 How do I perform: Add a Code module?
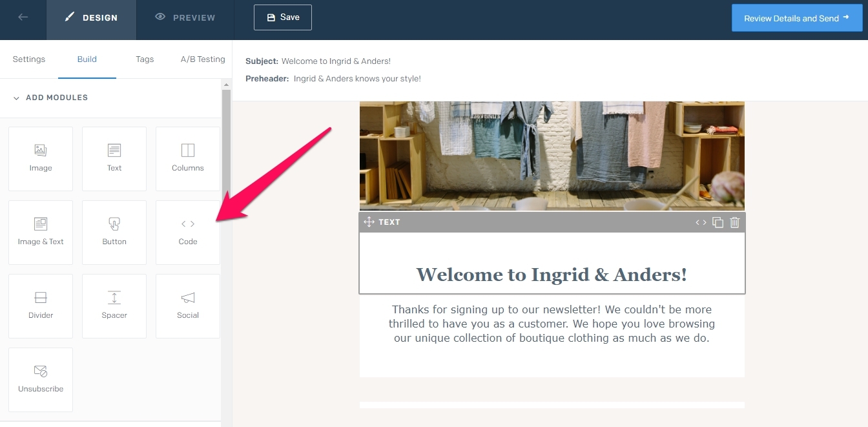point(188,233)
